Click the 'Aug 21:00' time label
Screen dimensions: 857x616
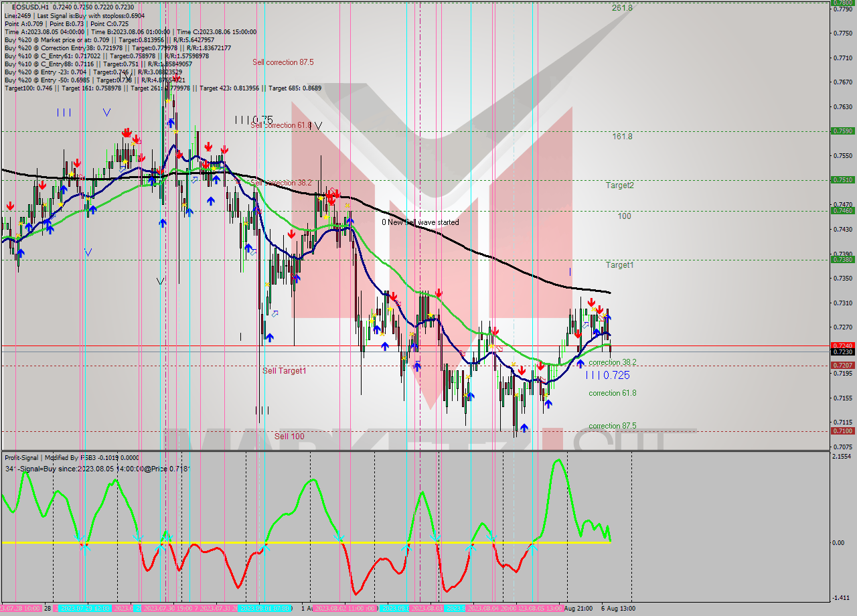pyautogui.click(x=577, y=609)
